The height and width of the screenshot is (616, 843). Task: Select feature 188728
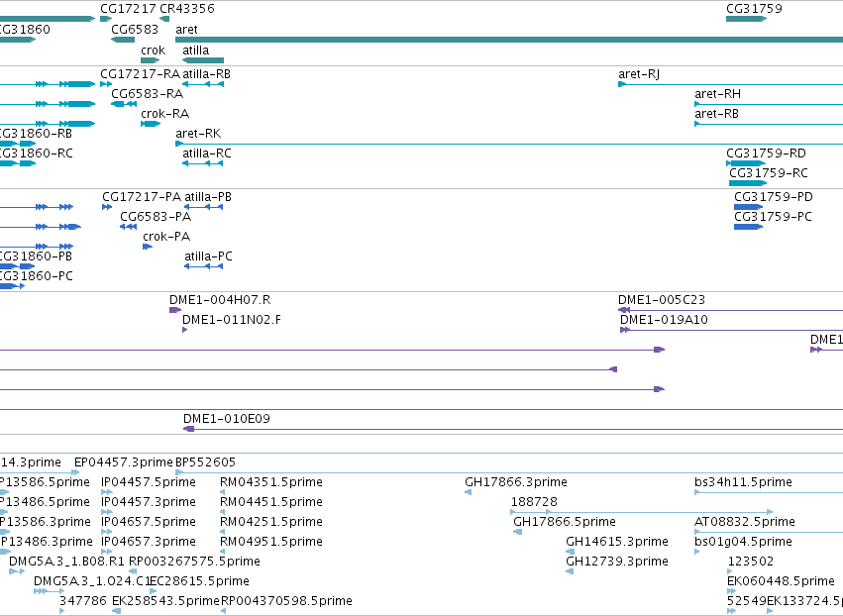[x=534, y=502]
